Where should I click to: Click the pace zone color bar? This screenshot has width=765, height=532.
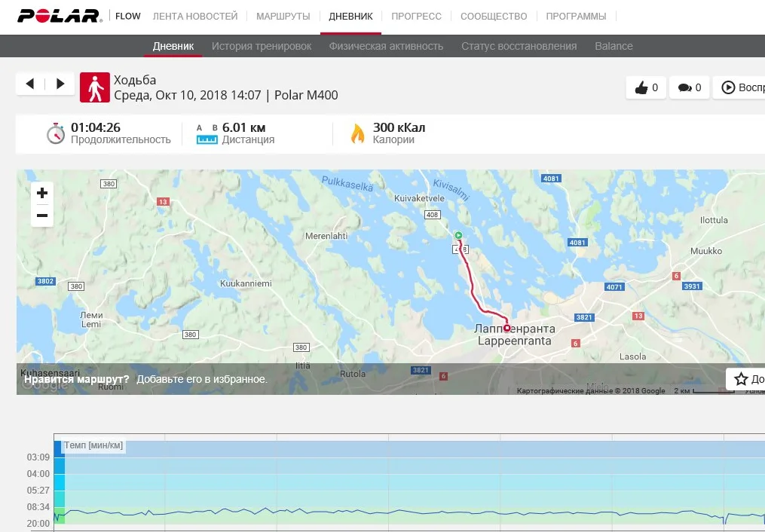point(59,482)
